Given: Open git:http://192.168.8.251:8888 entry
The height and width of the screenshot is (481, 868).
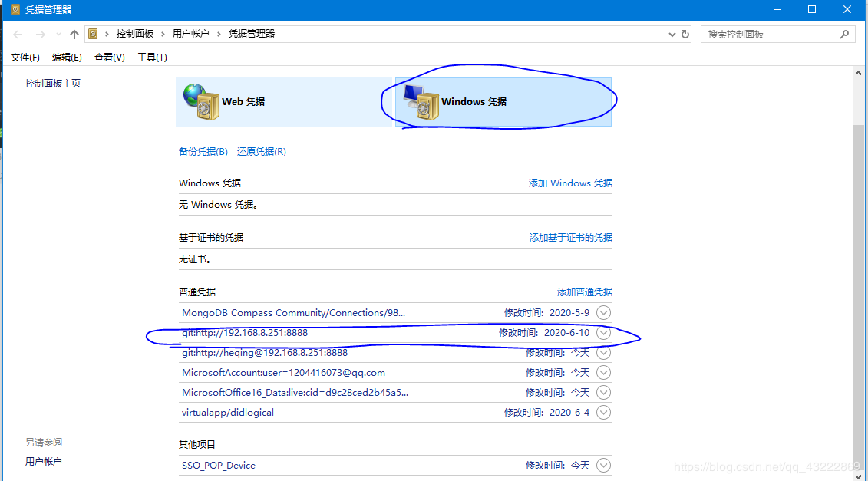Looking at the screenshot, I should pos(245,333).
